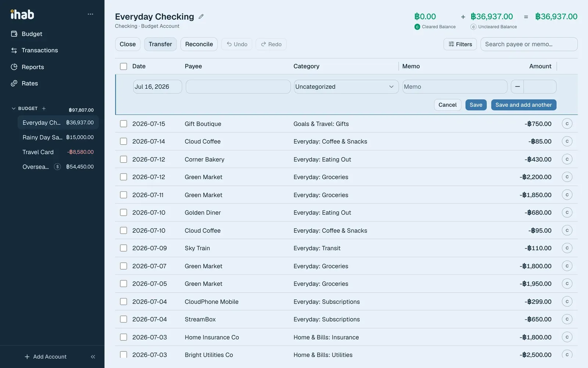Click the Close account button
The width and height of the screenshot is (588, 368).
pos(128,44)
